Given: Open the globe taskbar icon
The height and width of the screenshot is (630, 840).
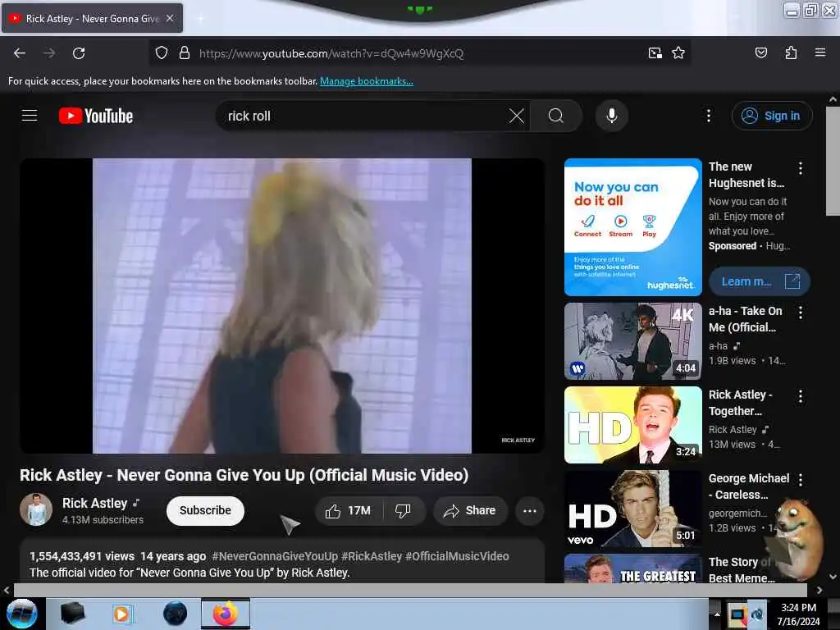Looking at the screenshot, I should pos(175,614).
